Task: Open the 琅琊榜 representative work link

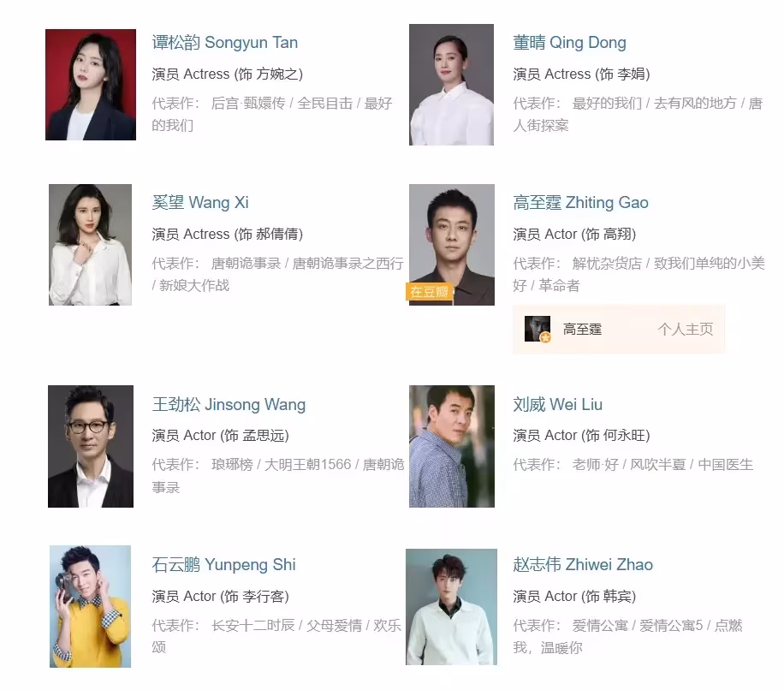Action: click(232, 465)
